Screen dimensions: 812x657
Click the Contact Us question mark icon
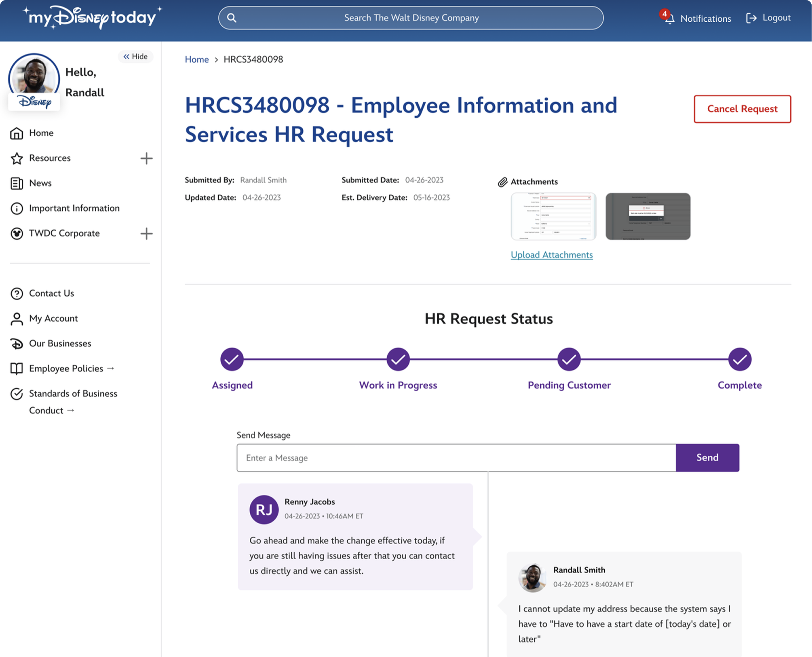[17, 294]
